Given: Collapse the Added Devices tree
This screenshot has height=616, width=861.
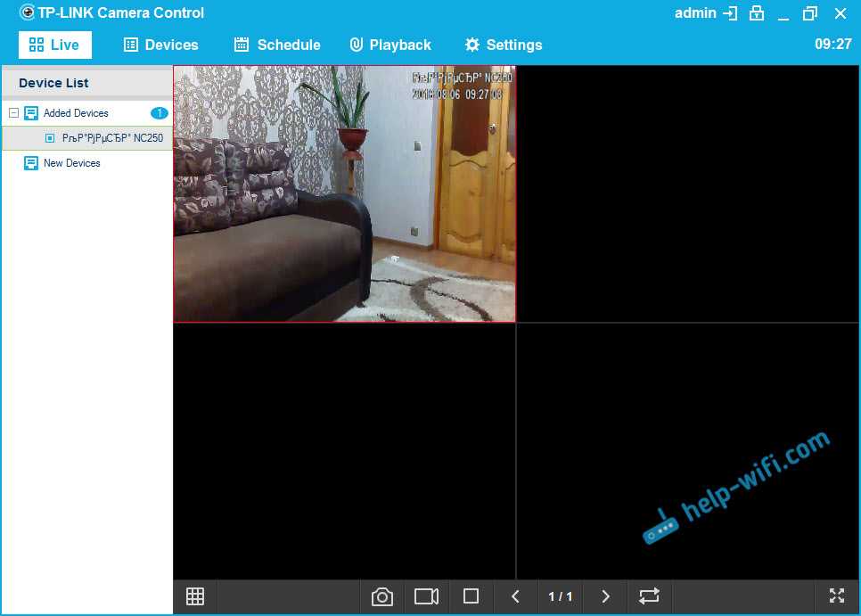Looking at the screenshot, I should coord(13,113).
